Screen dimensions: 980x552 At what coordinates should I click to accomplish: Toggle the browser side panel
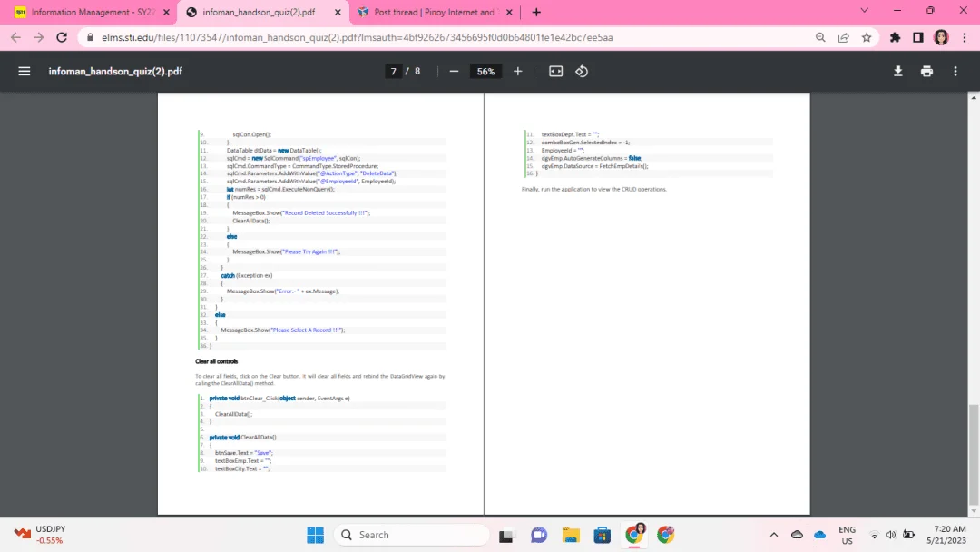(918, 37)
